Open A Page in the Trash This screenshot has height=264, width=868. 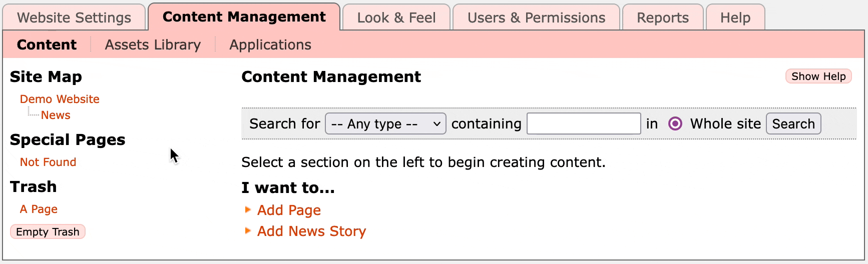[39, 209]
